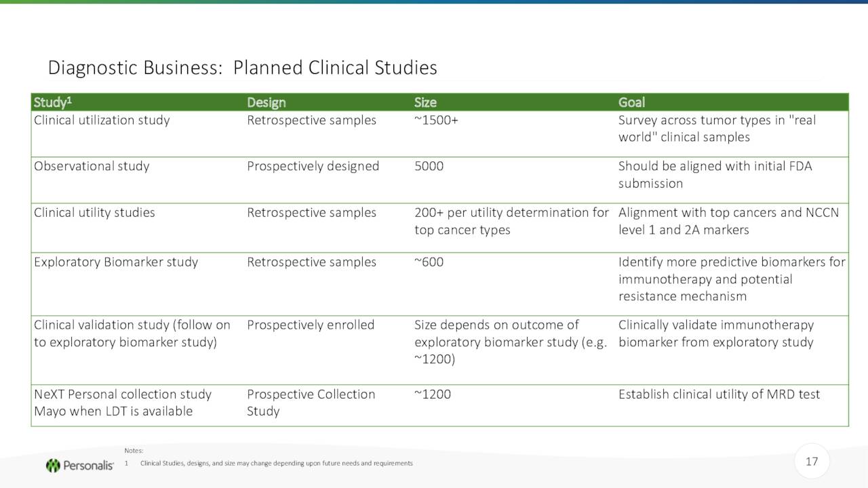The height and width of the screenshot is (488, 868).
Task: Select the Clinical utilization study cell
Action: pyautogui.click(x=102, y=120)
